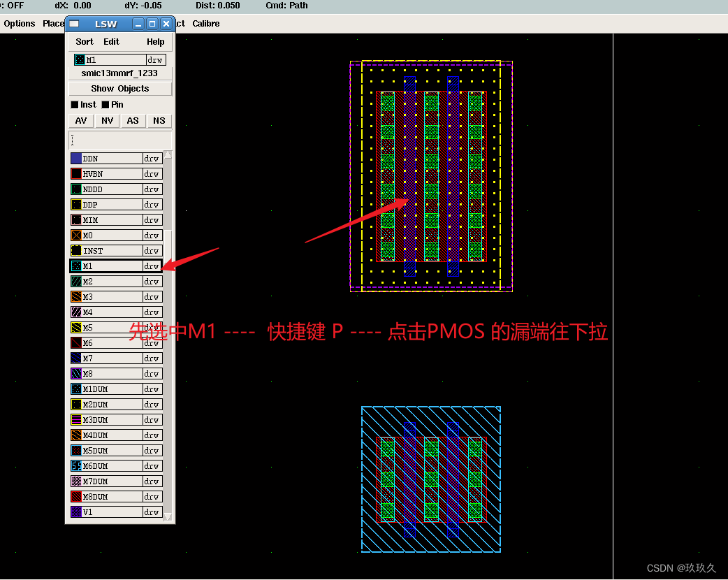The height and width of the screenshot is (580, 728).
Task: Click the layer list scroll-down arrow
Action: (168, 516)
